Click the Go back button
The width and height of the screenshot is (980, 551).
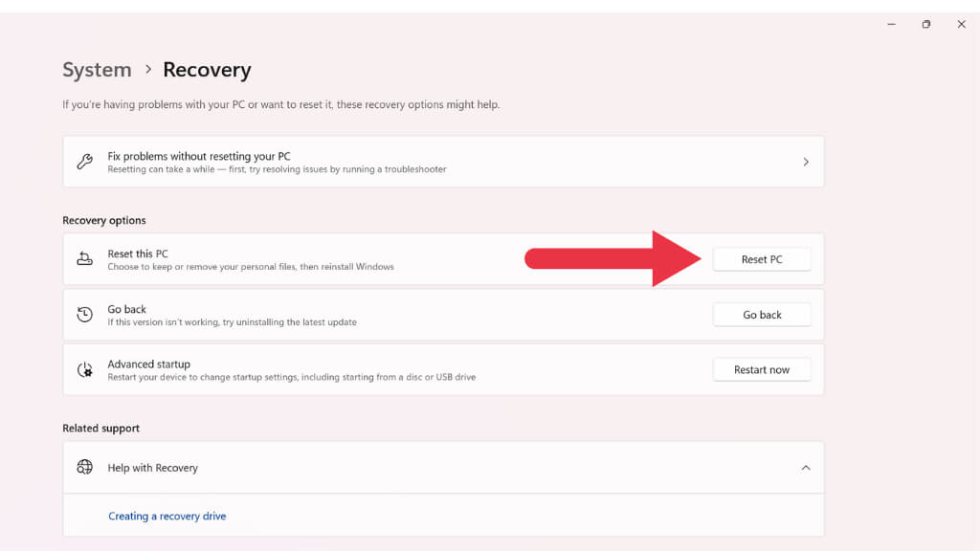pos(762,315)
